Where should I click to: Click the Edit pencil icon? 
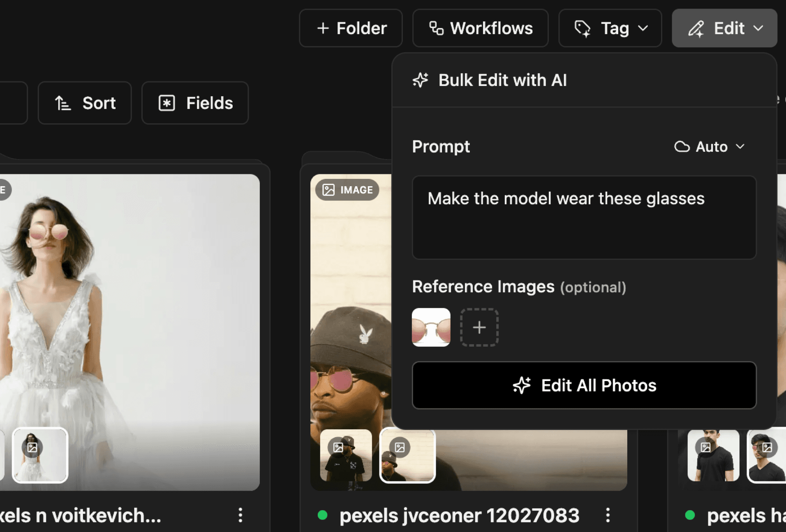click(x=697, y=28)
